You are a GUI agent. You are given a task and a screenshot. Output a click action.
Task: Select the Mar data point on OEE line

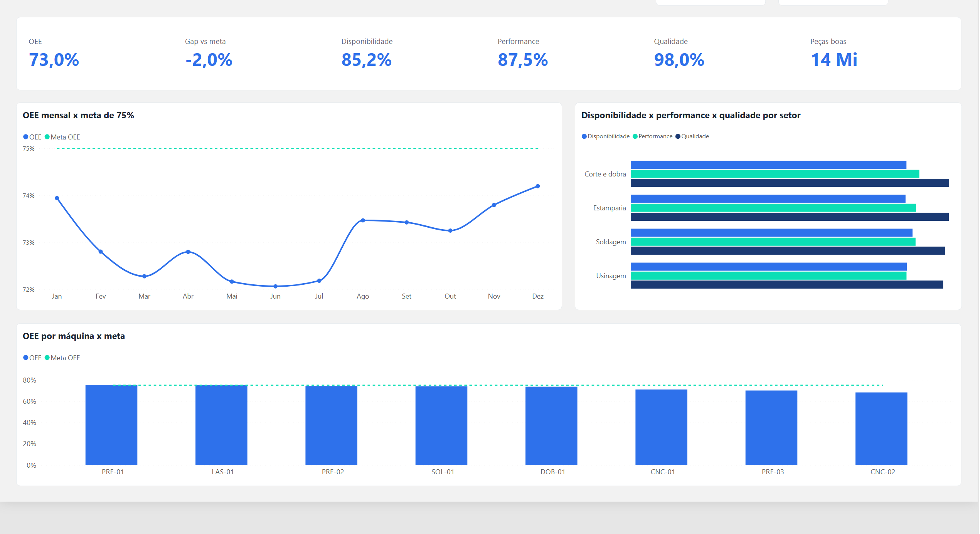tap(145, 276)
